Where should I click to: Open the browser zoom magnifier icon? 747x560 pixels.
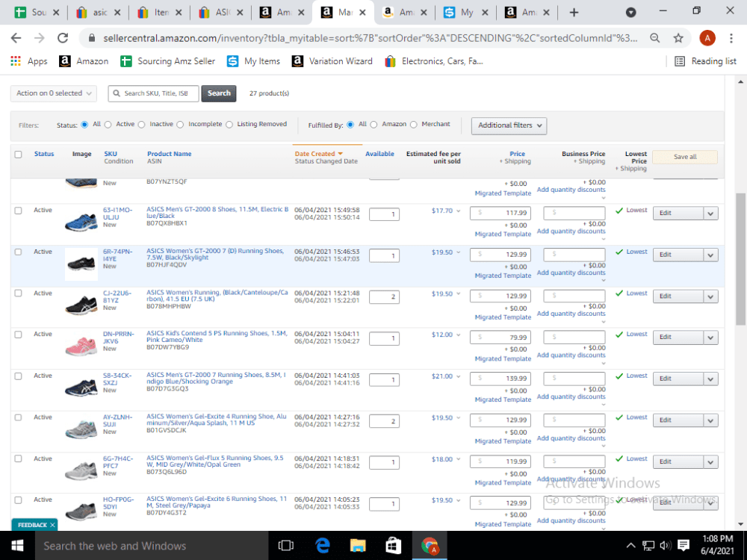click(x=655, y=38)
